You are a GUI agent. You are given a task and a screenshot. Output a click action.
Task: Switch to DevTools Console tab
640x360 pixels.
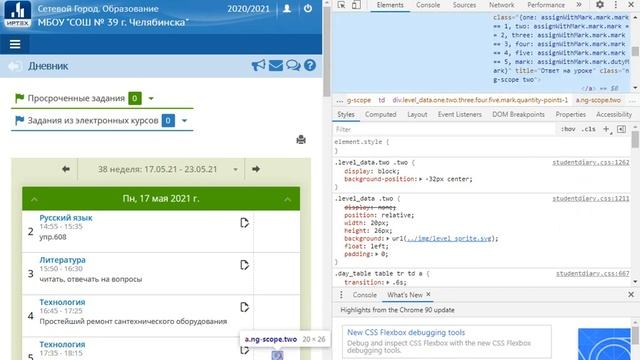(x=428, y=5)
